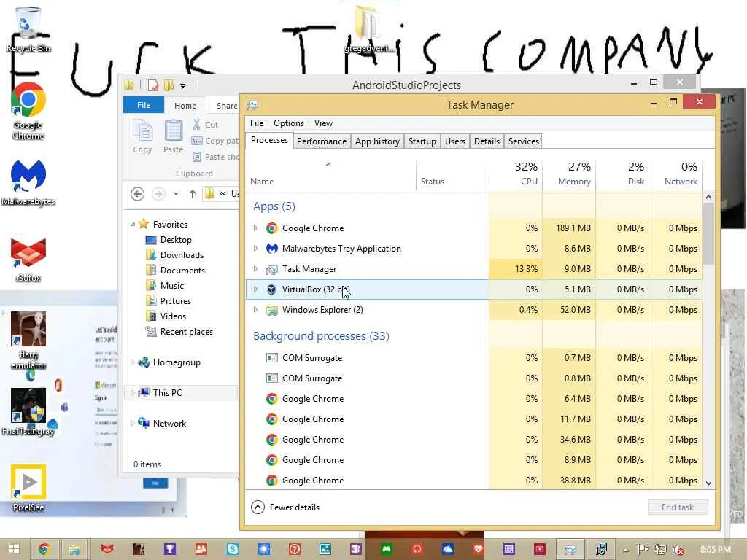Click End task button
747x560 pixels.
pyautogui.click(x=678, y=507)
